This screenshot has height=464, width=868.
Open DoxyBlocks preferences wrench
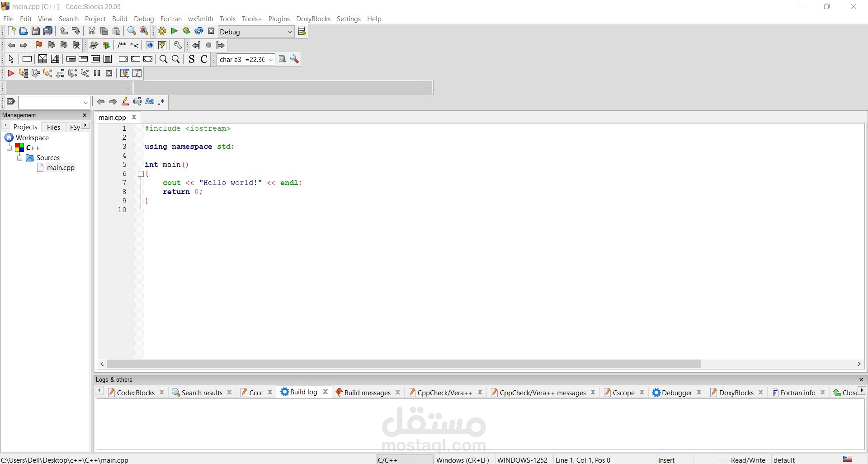coord(178,45)
